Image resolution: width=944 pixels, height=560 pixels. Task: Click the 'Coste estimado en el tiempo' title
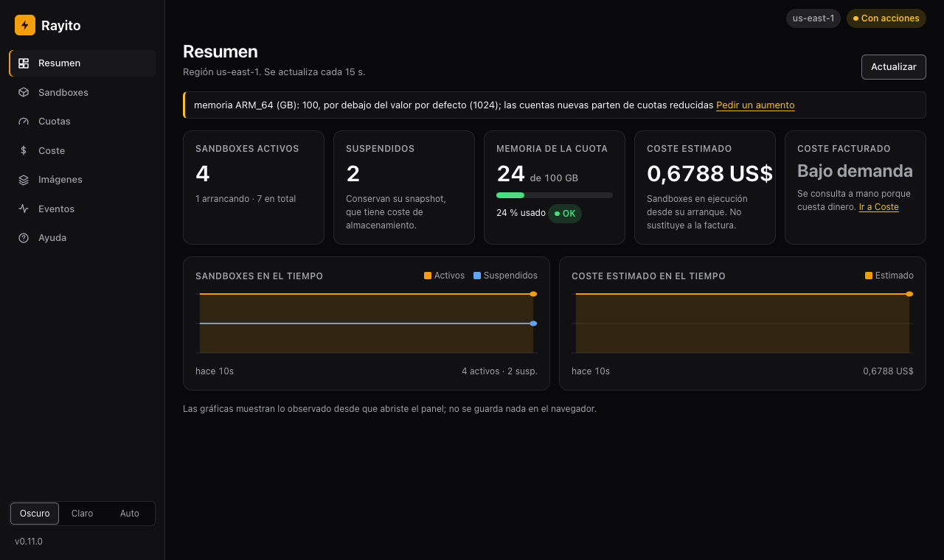(648, 276)
